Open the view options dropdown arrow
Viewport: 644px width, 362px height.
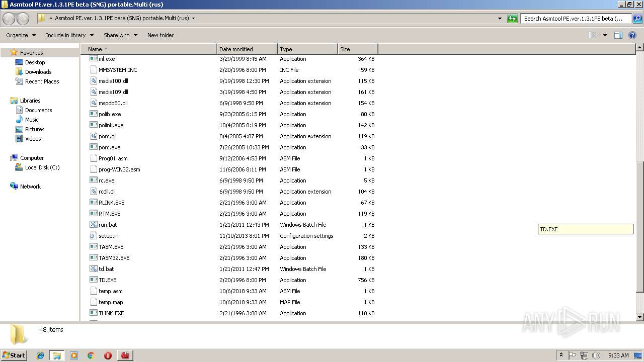coord(605,35)
